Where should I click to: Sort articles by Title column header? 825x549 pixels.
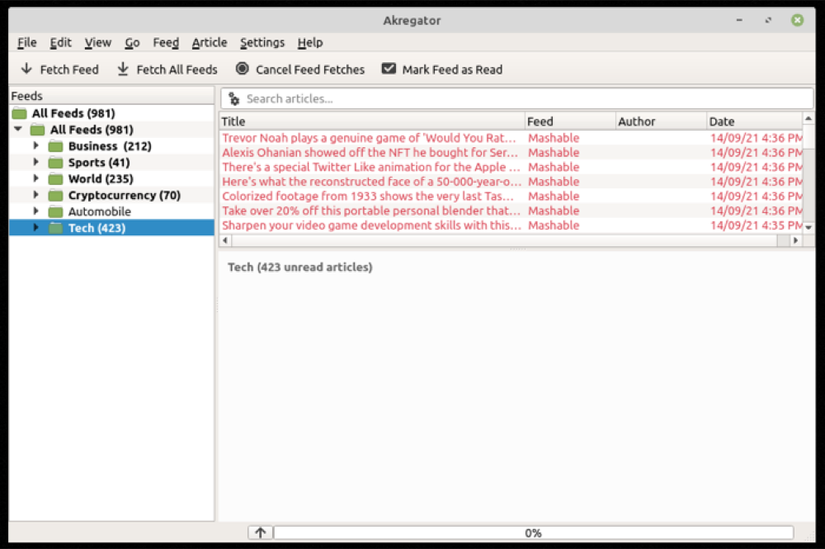point(372,122)
